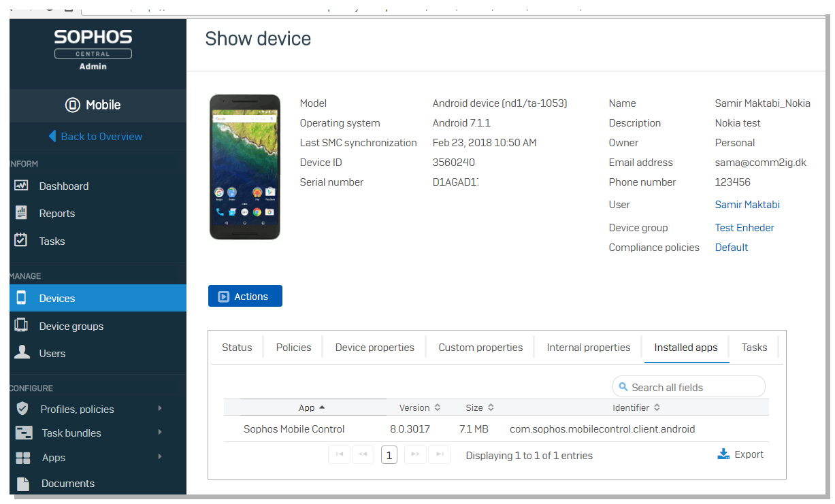Select the Installed apps tab
Image resolution: width=835 pixels, height=504 pixels.
pos(686,348)
